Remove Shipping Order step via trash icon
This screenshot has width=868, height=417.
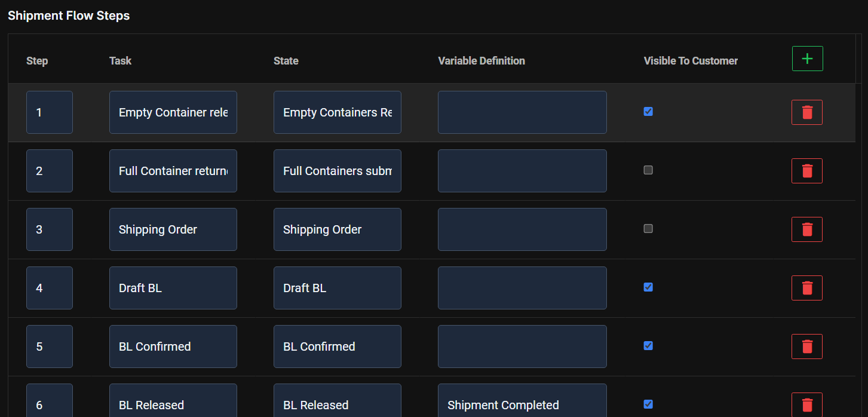point(807,229)
